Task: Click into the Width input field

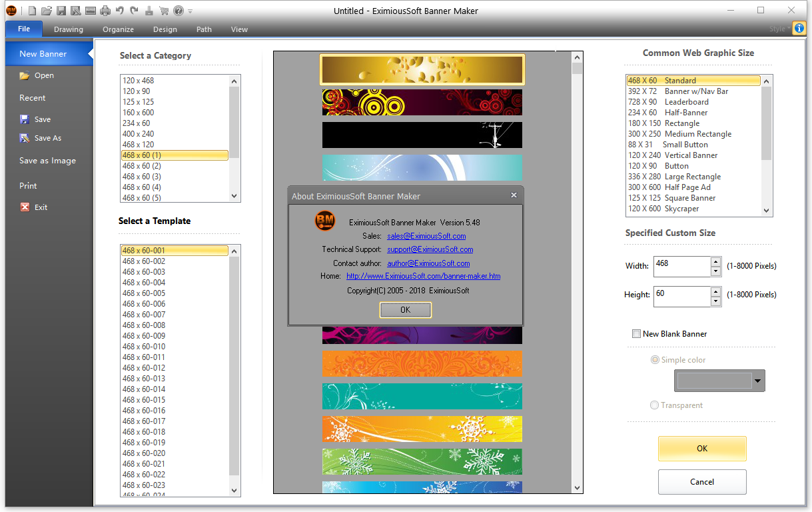Action: point(682,267)
